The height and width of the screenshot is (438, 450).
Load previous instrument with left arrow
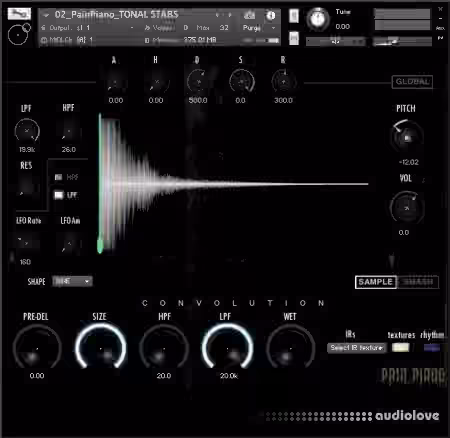[x=217, y=15]
